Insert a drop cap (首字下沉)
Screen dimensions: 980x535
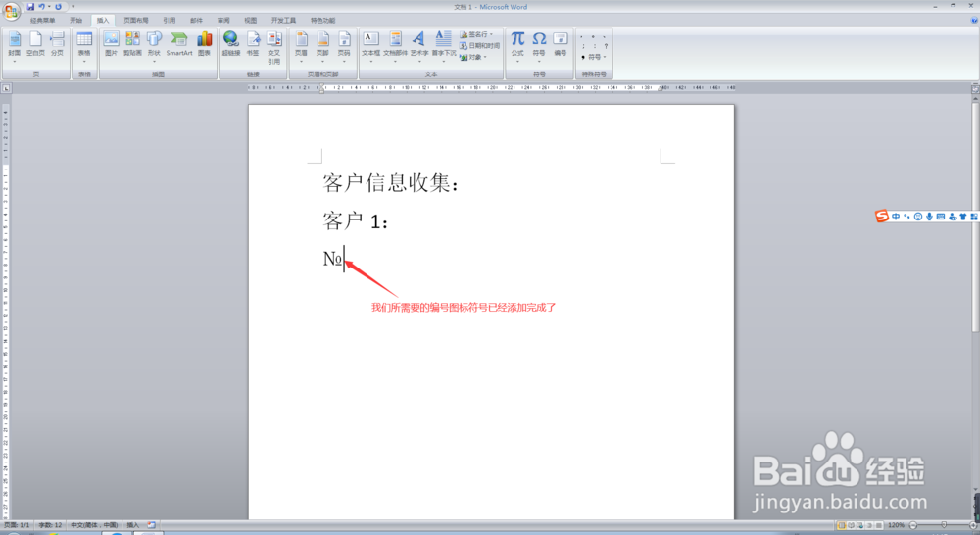click(x=443, y=46)
